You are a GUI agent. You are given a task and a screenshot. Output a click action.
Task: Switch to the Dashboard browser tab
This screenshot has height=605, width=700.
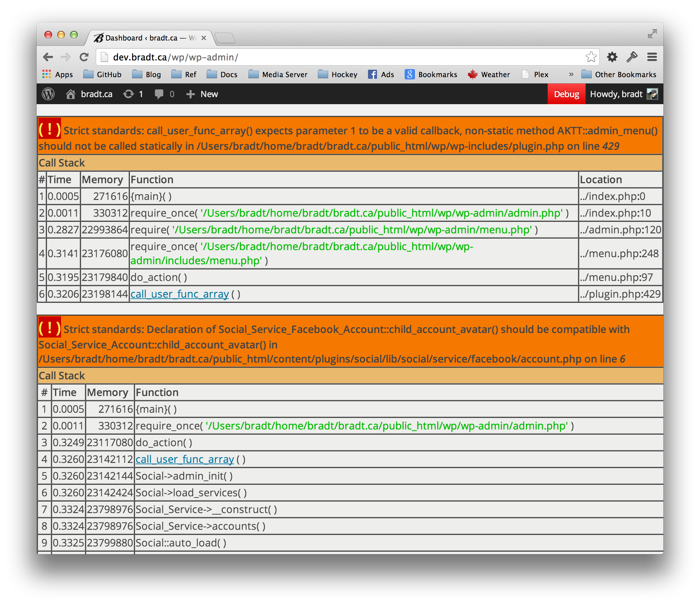[142, 38]
